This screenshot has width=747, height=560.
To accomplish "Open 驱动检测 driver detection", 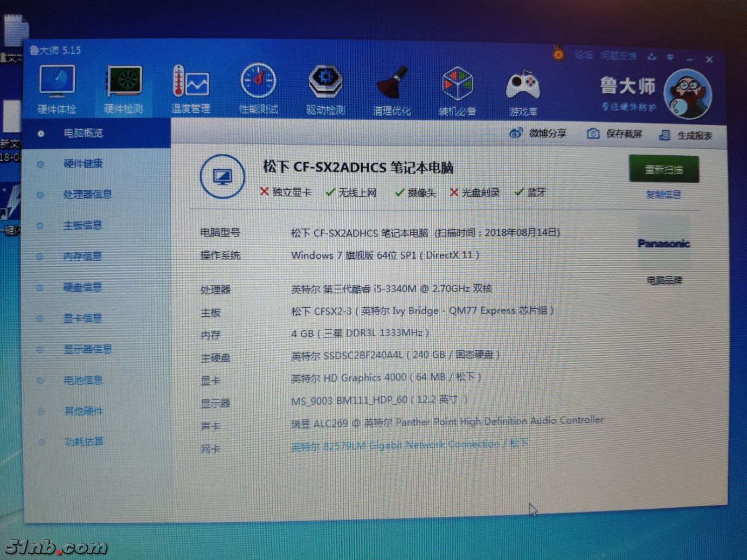I will pos(326,90).
